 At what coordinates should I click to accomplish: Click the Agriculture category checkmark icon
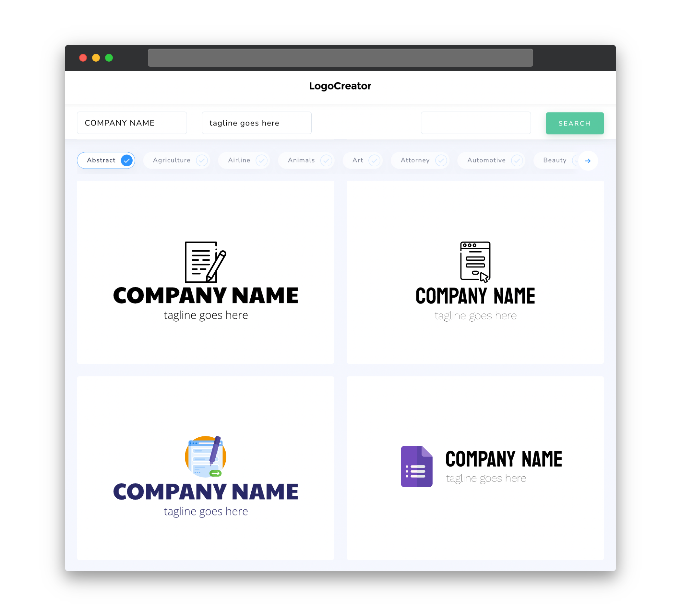tap(202, 160)
